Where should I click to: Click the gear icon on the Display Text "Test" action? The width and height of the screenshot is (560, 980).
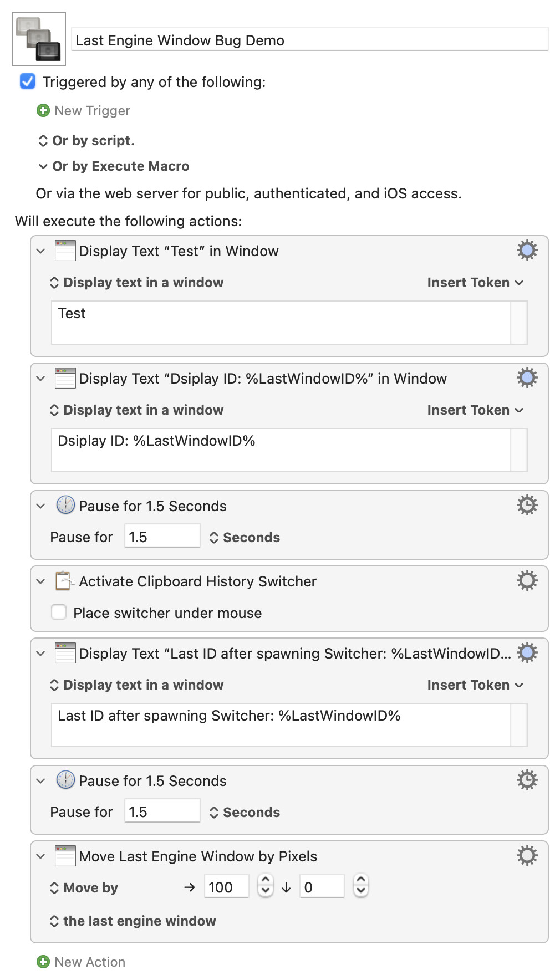click(527, 251)
